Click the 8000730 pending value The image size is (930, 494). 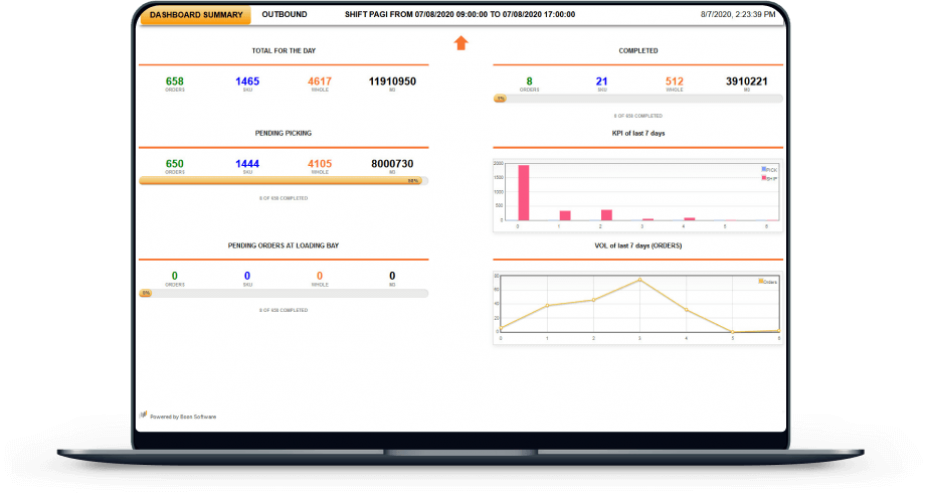tap(392, 164)
